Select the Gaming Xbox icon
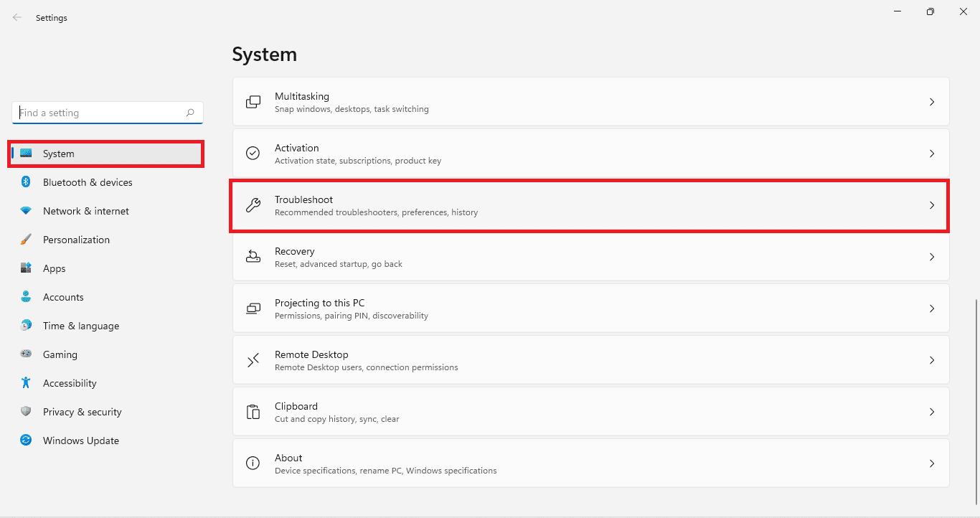The height and width of the screenshot is (518, 980). (x=26, y=354)
